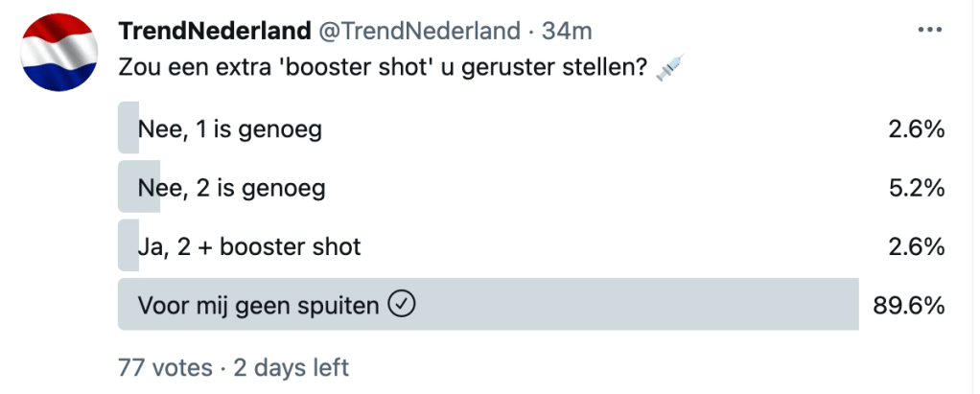The height and width of the screenshot is (394, 980).
Task: Click the 5.2% result percentage
Action: tap(918, 188)
